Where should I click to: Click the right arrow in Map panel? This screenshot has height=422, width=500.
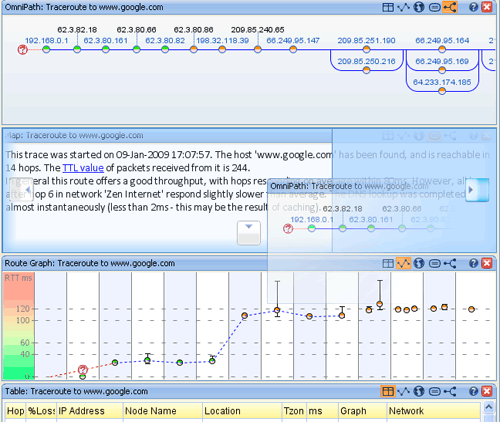(x=477, y=190)
